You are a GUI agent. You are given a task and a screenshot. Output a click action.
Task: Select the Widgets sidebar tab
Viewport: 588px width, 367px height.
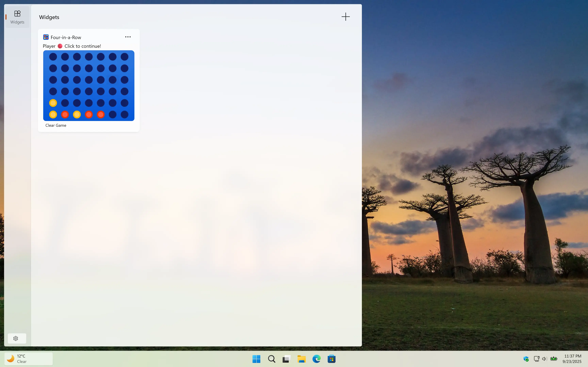(x=17, y=17)
